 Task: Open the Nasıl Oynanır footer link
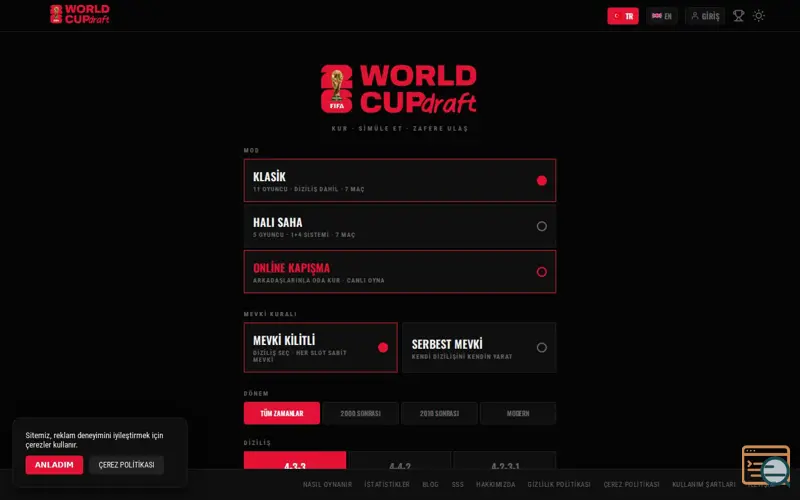[x=327, y=484]
